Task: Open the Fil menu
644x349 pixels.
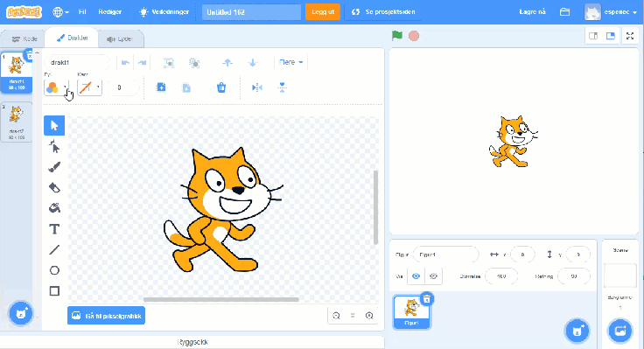Action: click(x=82, y=12)
